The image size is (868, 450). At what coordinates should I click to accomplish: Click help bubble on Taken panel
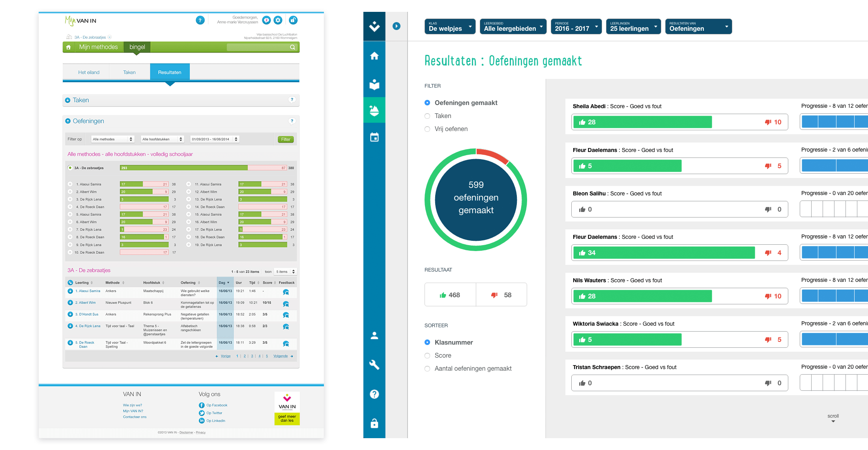click(292, 99)
